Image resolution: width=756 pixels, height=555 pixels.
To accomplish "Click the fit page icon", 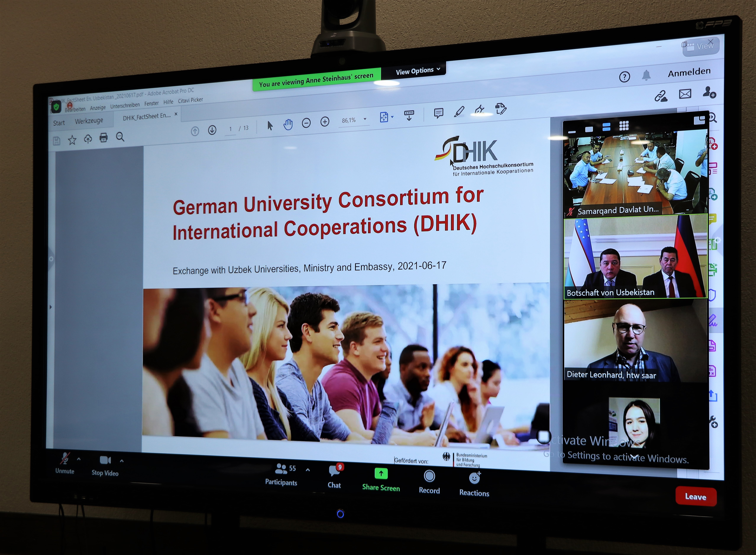I will (x=384, y=117).
